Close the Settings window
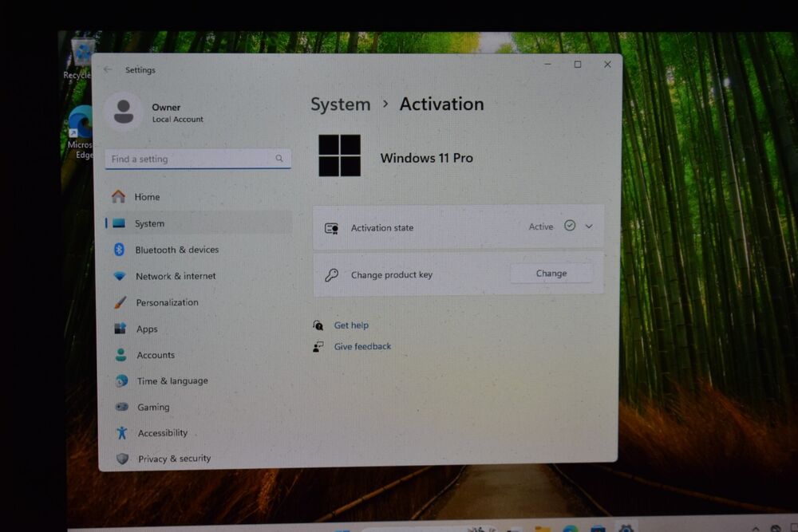The height and width of the screenshot is (532, 798). (607, 64)
